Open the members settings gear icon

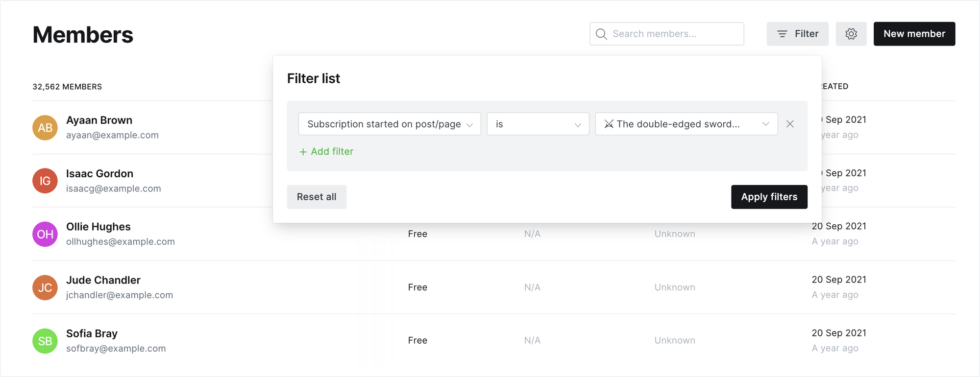pos(851,34)
